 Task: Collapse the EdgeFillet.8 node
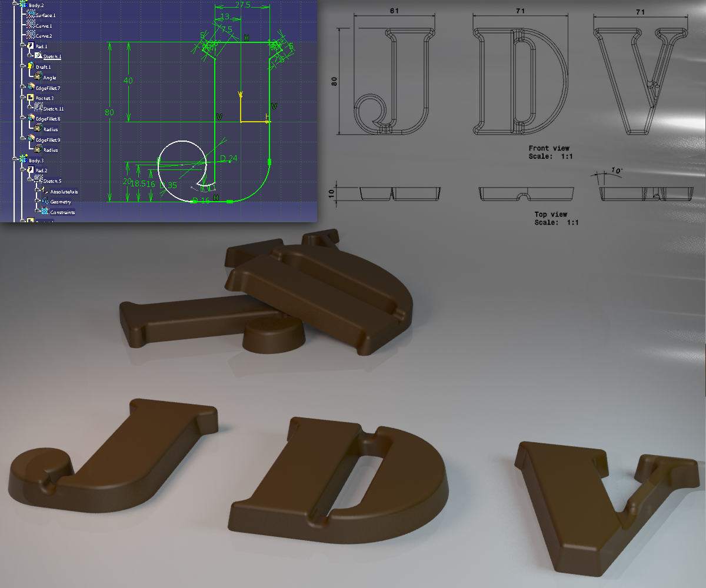22,118
